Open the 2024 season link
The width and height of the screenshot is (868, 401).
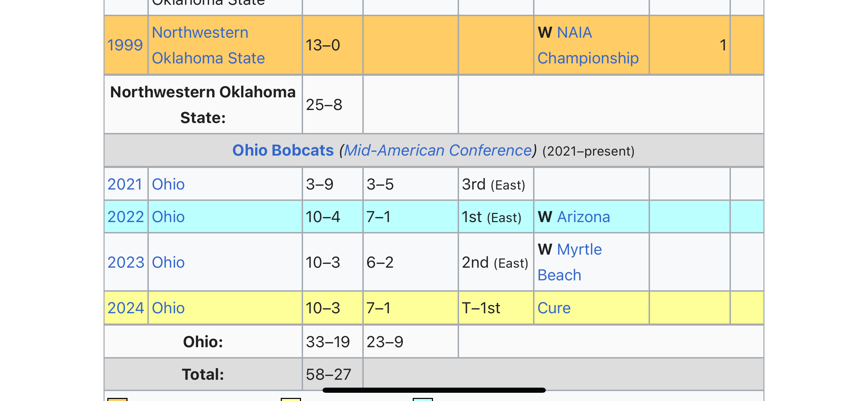(126, 308)
